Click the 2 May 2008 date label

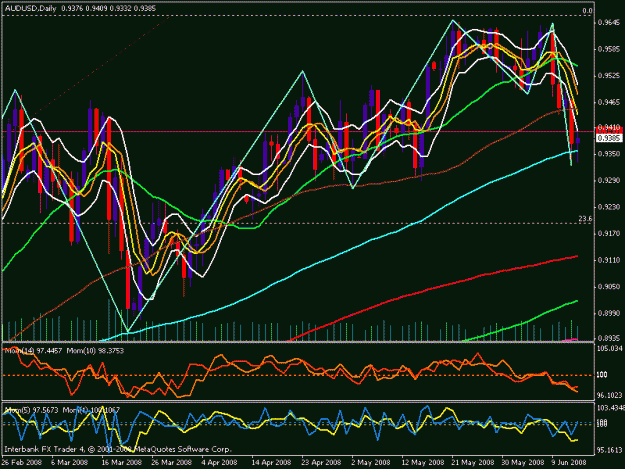(x=370, y=462)
